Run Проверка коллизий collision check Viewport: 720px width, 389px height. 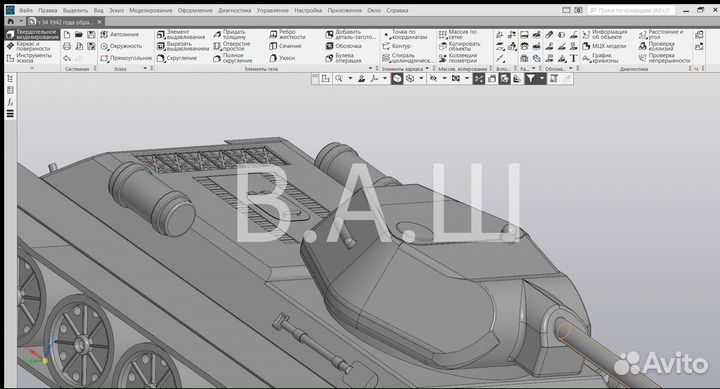[x=656, y=46]
